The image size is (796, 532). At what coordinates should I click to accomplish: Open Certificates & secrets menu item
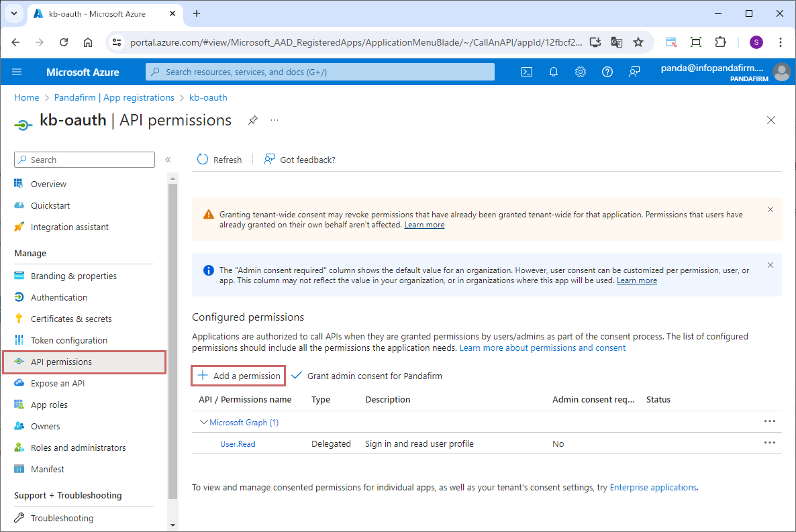71,319
